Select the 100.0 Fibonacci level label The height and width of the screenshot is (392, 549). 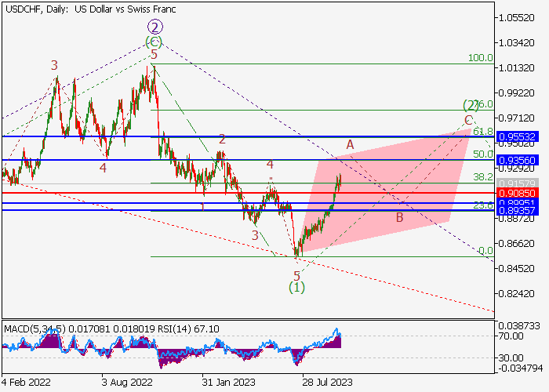tap(479, 58)
